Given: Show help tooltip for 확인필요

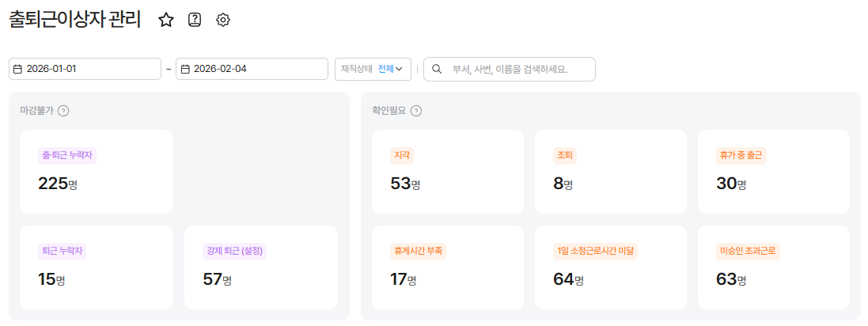Looking at the screenshot, I should click(416, 111).
